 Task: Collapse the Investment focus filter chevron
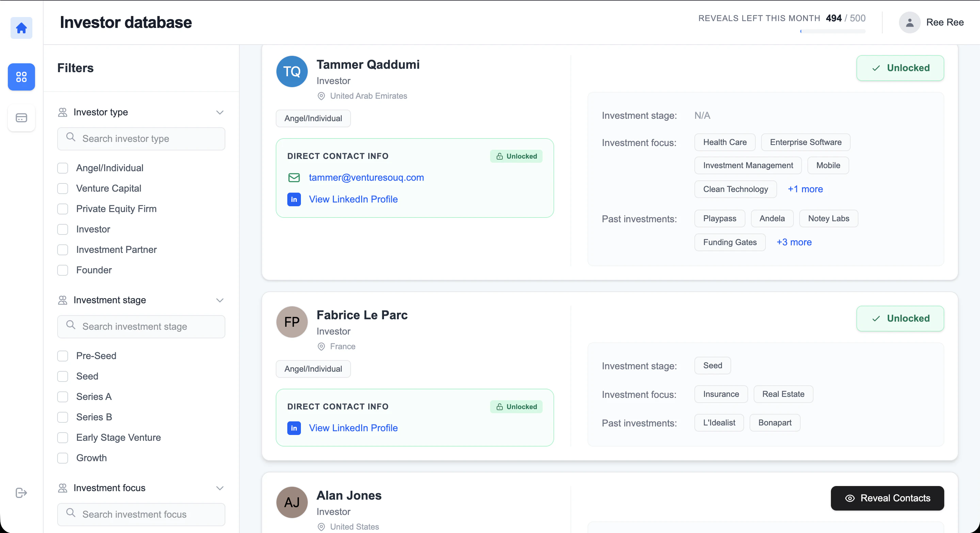(220, 488)
